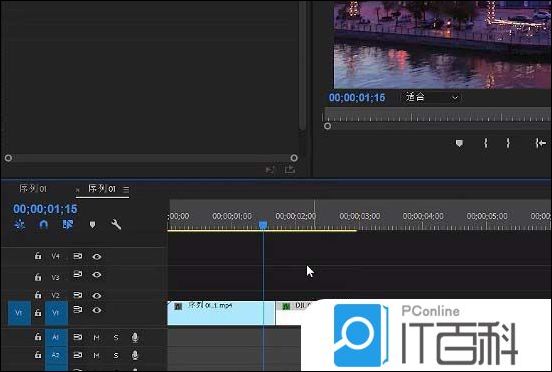Mute track A1 with M button
552x372 pixels.
point(96,338)
